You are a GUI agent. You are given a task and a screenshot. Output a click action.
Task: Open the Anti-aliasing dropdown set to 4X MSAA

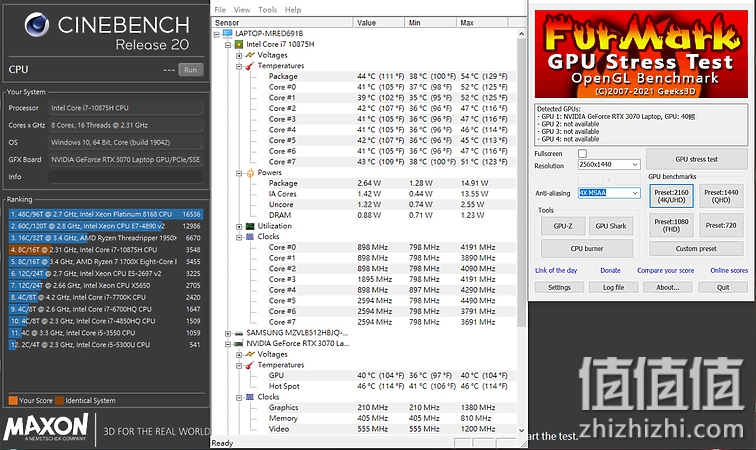(x=609, y=193)
